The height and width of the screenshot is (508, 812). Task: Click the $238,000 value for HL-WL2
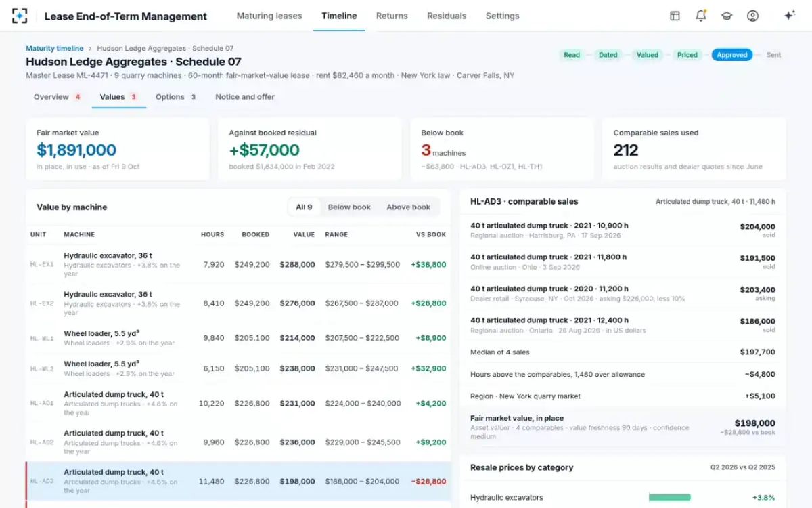(x=297, y=368)
